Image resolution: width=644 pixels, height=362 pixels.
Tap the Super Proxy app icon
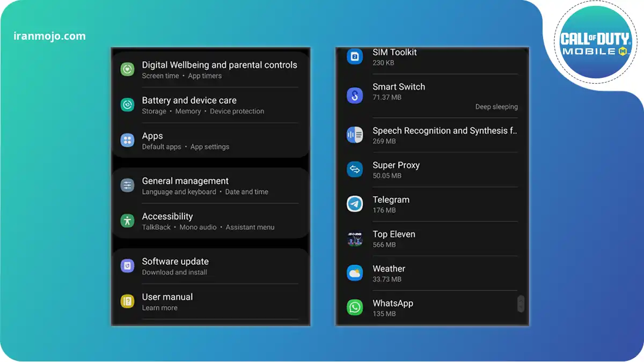click(355, 169)
